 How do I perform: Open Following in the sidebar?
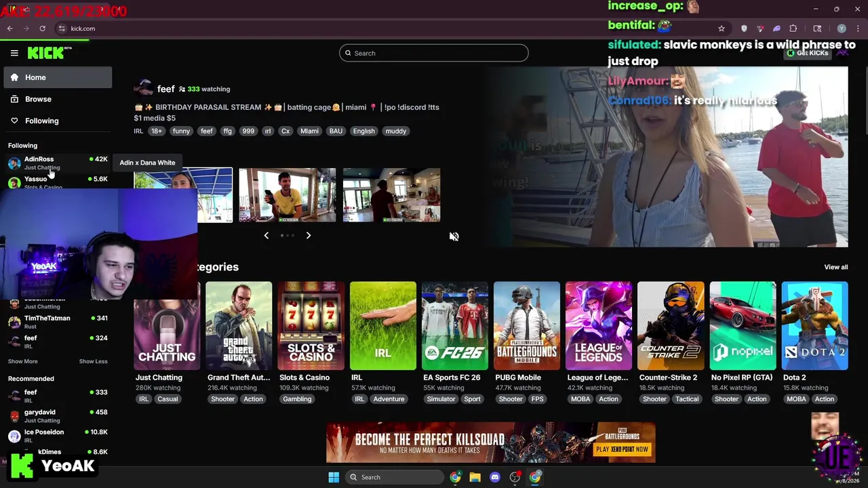[58, 121]
